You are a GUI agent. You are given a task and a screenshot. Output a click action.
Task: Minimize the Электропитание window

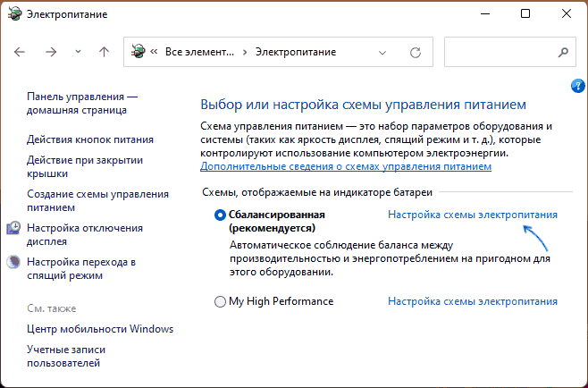pyautogui.click(x=485, y=14)
